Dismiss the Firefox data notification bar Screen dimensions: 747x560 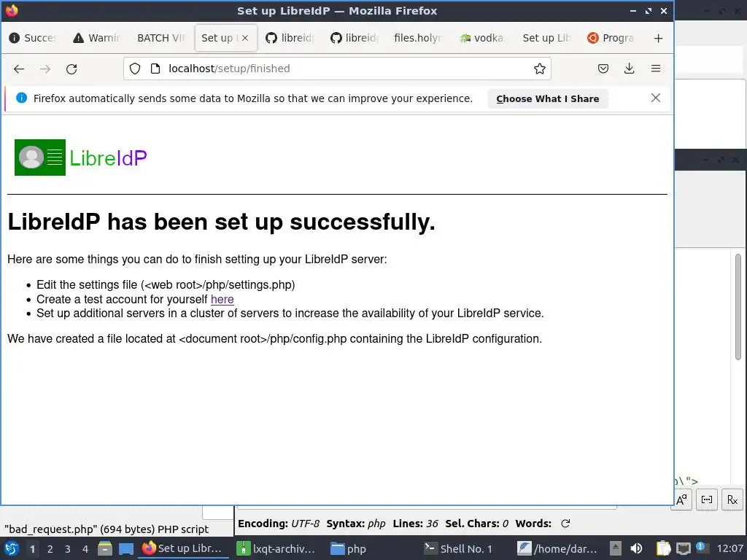[x=656, y=98]
